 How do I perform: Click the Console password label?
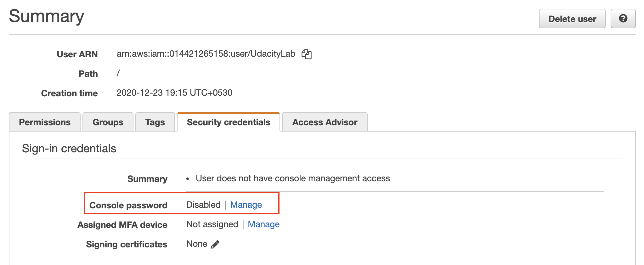128,205
